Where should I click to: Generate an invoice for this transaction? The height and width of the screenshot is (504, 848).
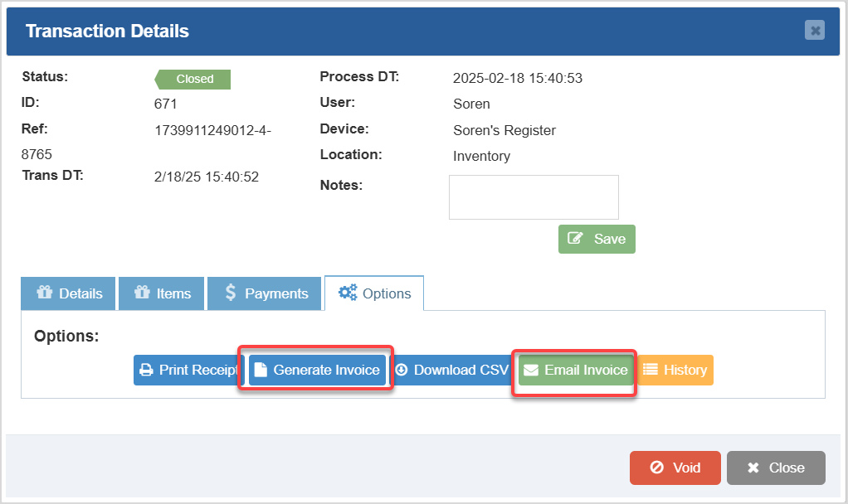point(315,370)
